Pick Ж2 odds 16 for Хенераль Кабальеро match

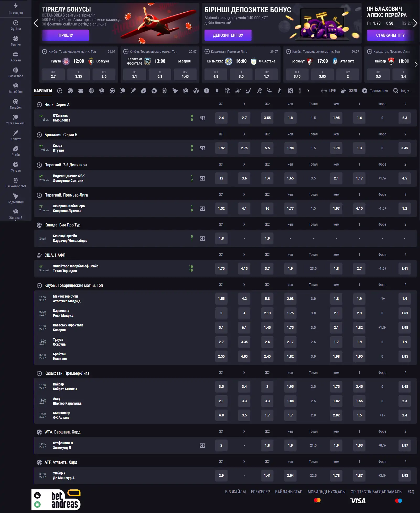pos(267,209)
